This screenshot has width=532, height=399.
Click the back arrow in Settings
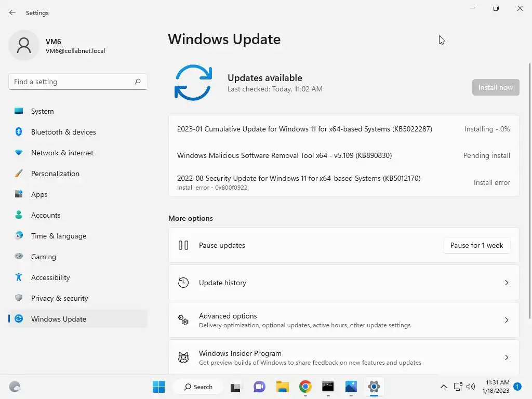[12, 12]
